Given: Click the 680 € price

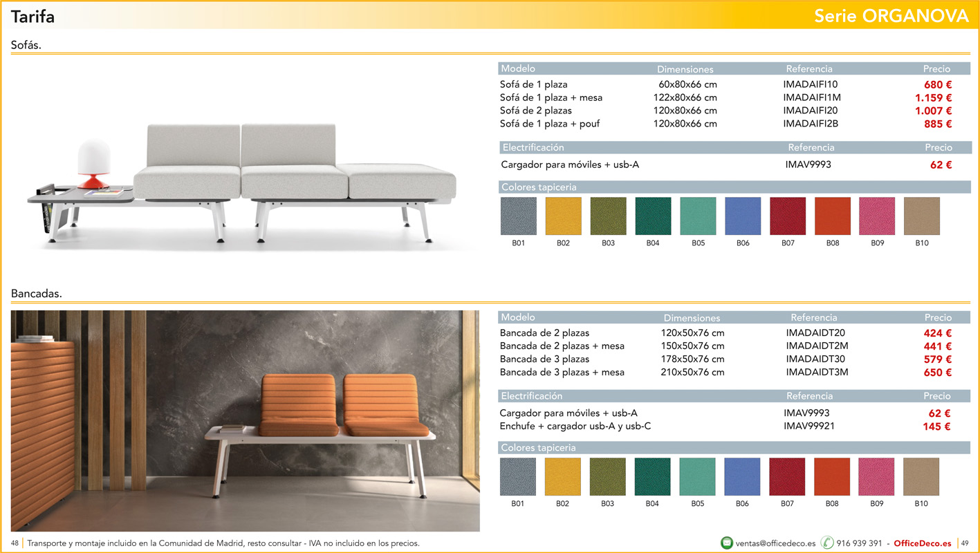Looking at the screenshot, I should click(938, 84).
